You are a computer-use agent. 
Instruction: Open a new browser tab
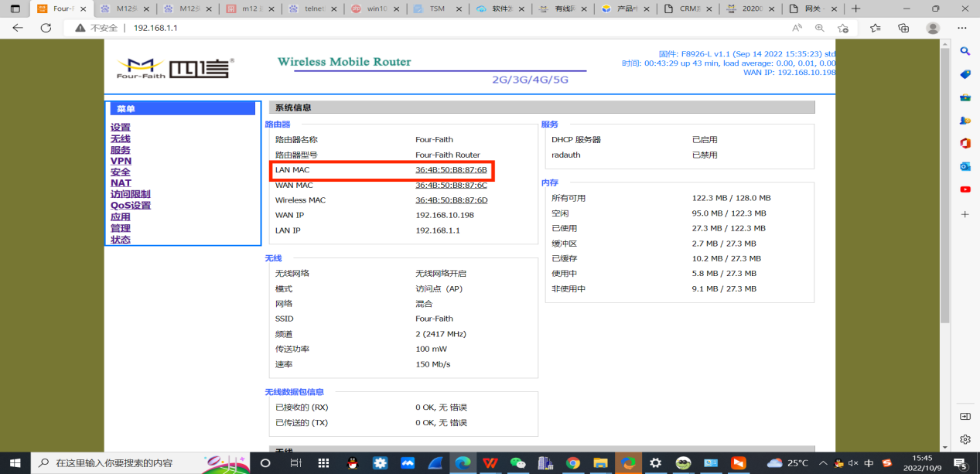[x=855, y=9]
